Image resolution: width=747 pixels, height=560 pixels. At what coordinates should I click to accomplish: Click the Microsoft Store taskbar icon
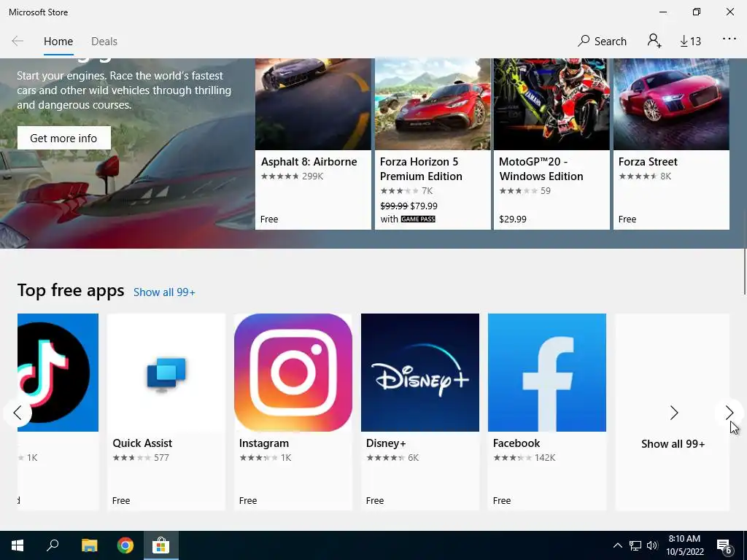point(161,545)
